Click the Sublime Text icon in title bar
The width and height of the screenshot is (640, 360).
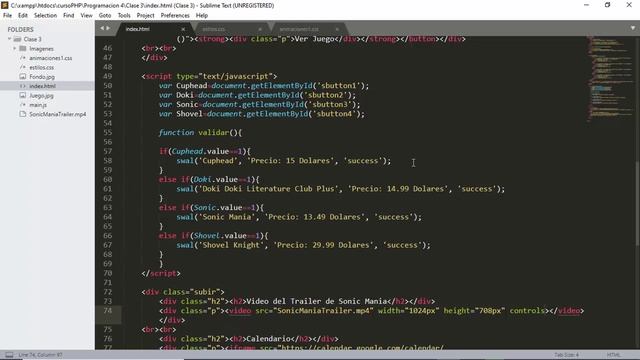(5, 5)
